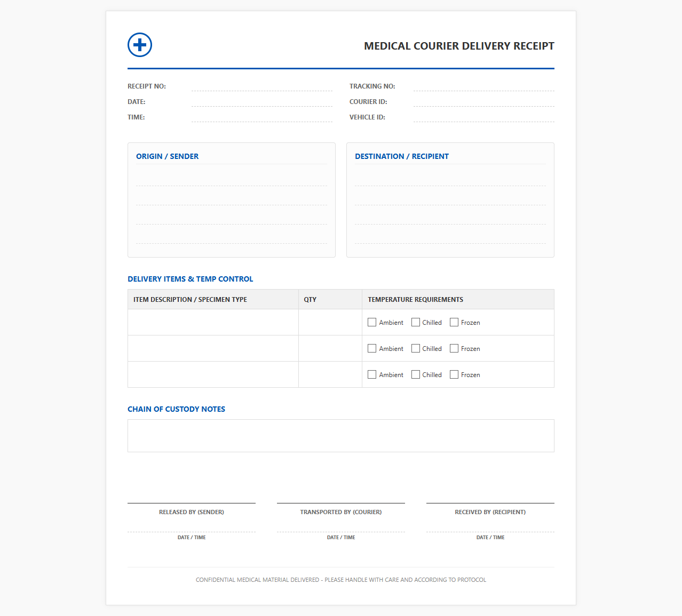Click the 'QTY' column header
Image resolution: width=682 pixels, height=616 pixels.
coord(310,300)
